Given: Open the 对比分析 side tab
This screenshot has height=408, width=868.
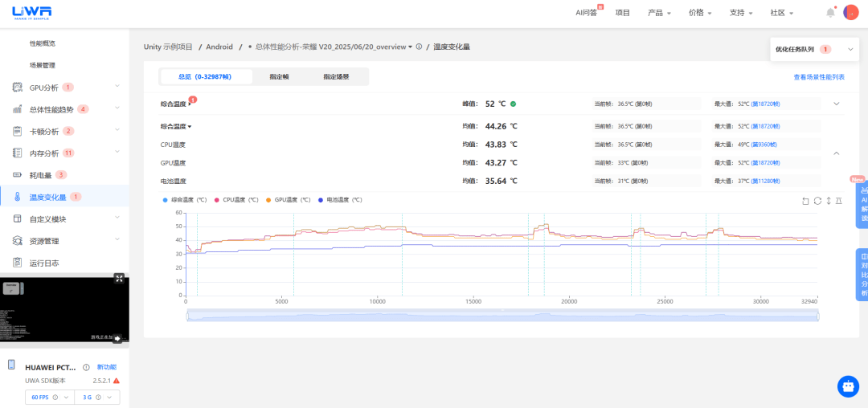Looking at the screenshot, I should coord(862,275).
